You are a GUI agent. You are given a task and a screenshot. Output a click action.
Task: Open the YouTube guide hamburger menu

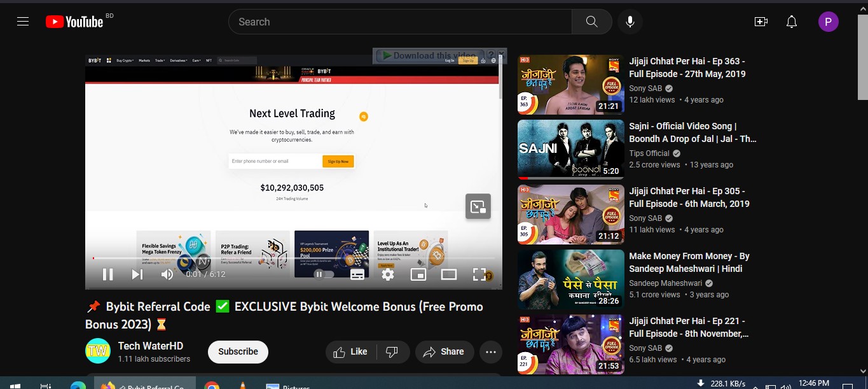click(23, 22)
